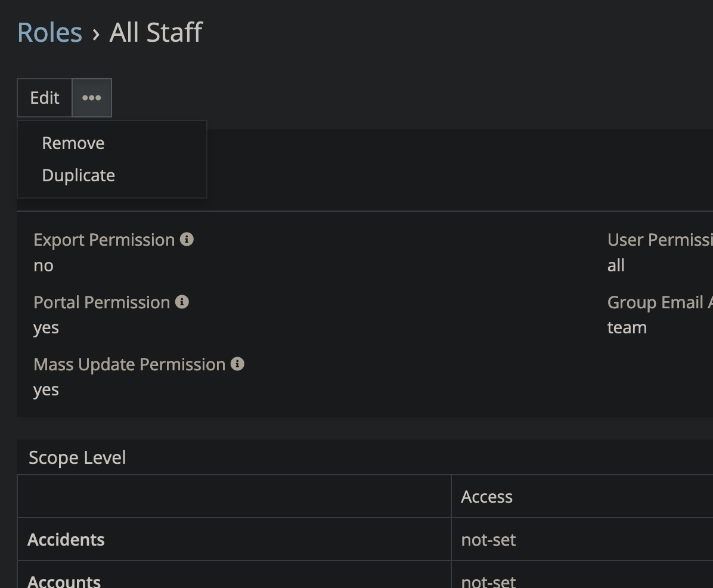Click the Mass Update Permission info icon

[x=237, y=364]
